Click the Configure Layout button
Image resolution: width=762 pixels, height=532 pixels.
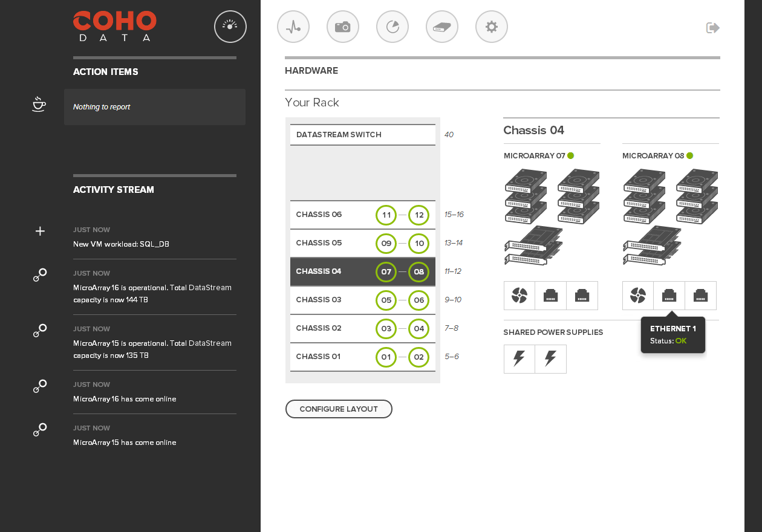339,409
